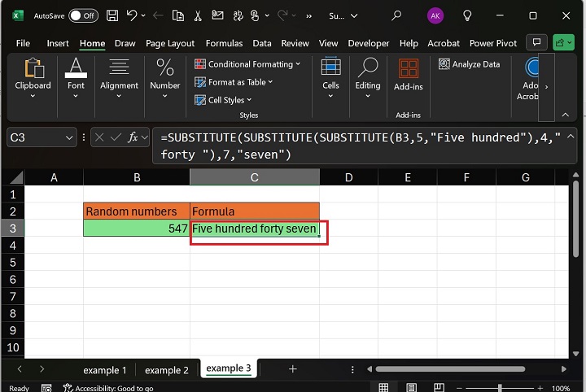Switch to example 2 sheet tab

click(x=166, y=370)
